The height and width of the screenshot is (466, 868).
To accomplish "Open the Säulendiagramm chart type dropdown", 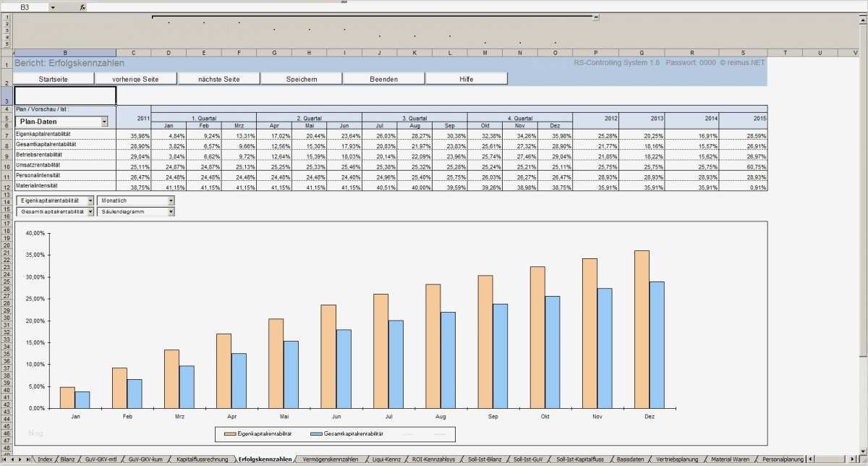I will (171, 212).
